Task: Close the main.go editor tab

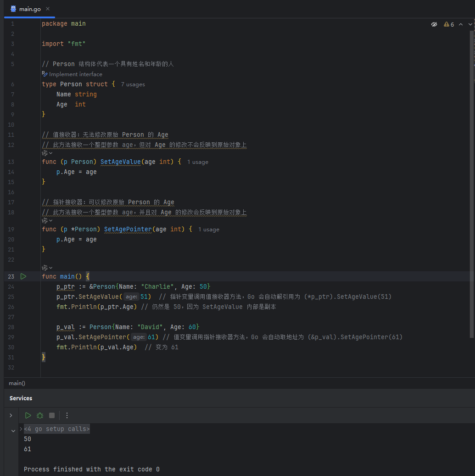Action: click(x=48, y=9)
